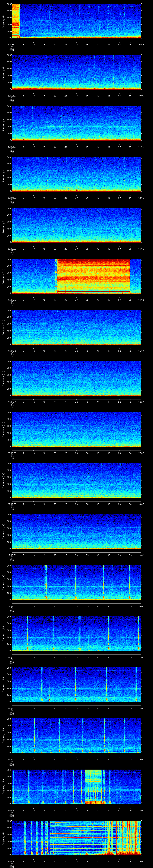Select the 22:18:00 time label
Image resolution: width=153 pixels, height=868 pixels.
tap(12, 555)
